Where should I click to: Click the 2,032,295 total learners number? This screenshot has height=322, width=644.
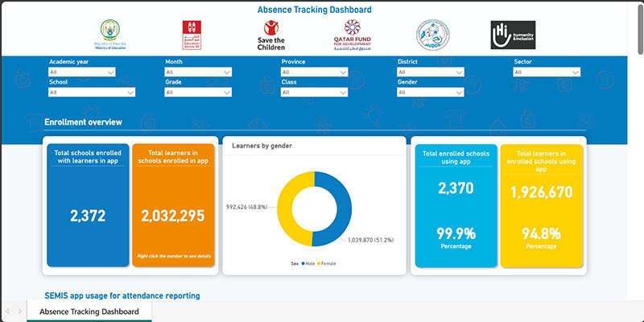(173, 216)
